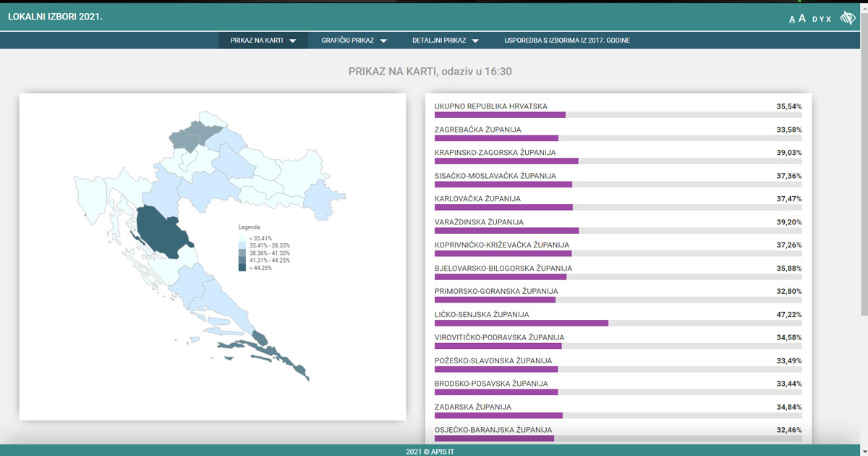The image size is (868, 456).
Task: Click the > 44.25% legend color swatch
Action: (x=242, y=268)
